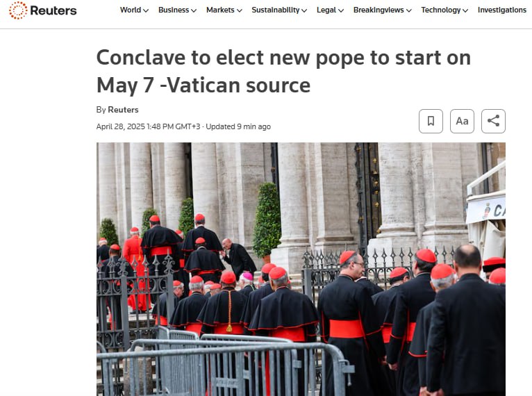Select the Markets navigation item
Viewport: 532px width, 396px height.
click(220, 10)
